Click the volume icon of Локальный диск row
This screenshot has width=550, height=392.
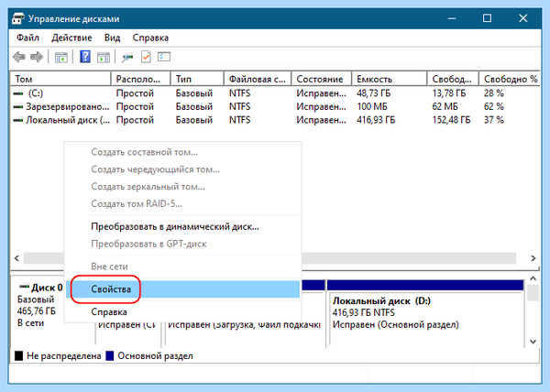coord(18,120)
